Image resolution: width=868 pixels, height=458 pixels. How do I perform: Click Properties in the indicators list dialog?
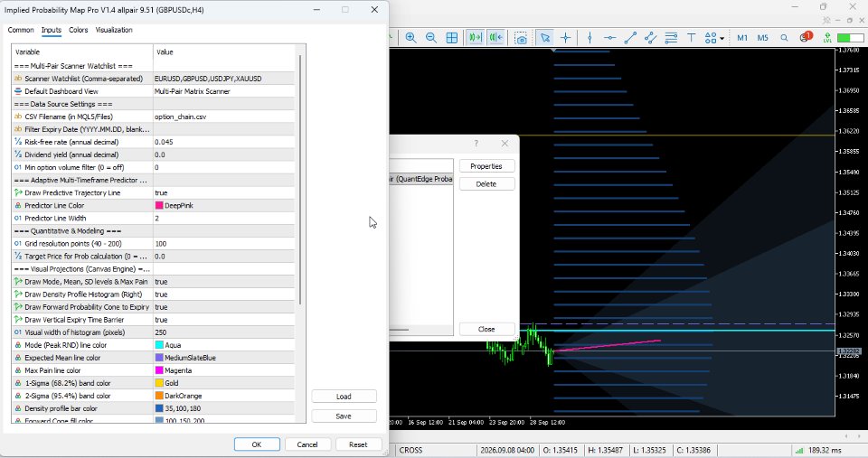click(486, 166)
